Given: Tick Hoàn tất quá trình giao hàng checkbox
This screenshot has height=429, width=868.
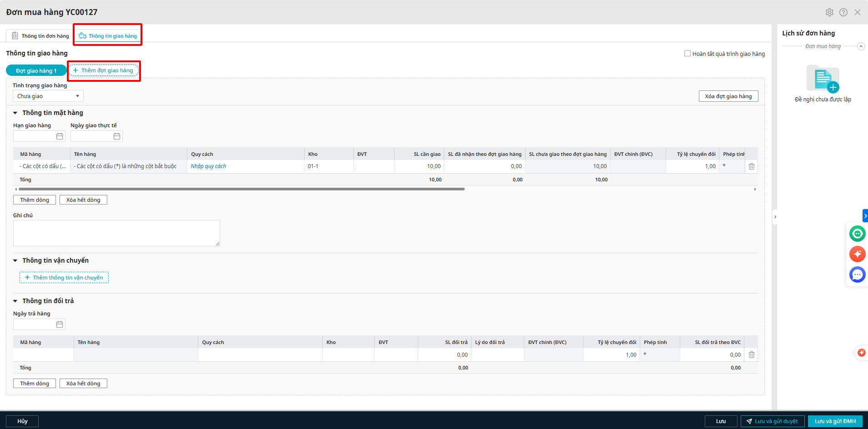Looking at the screenshot, I should click(x=687, y=54).
